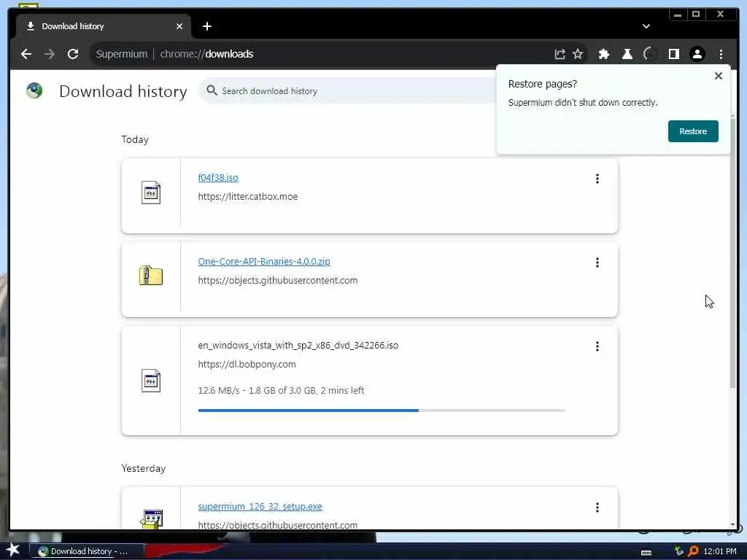Click the orange magnifier tray icon
The image size is (747, 560).
693,551
